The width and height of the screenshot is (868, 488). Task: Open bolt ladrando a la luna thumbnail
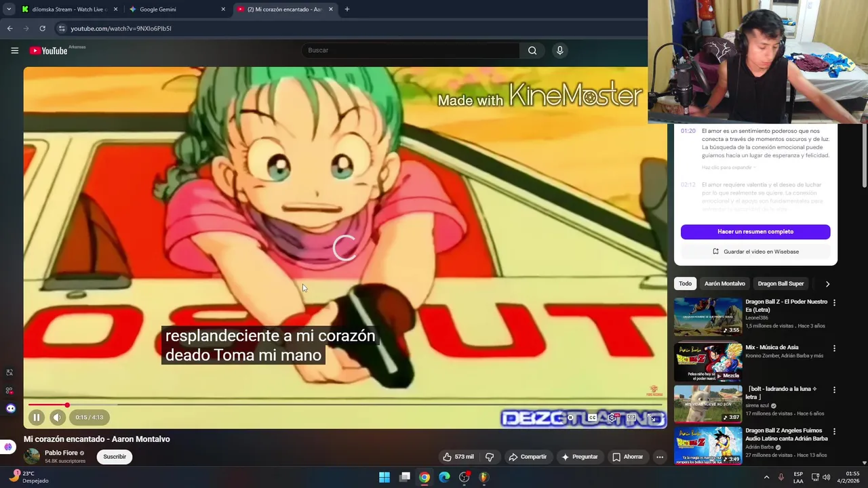[708, 404]
